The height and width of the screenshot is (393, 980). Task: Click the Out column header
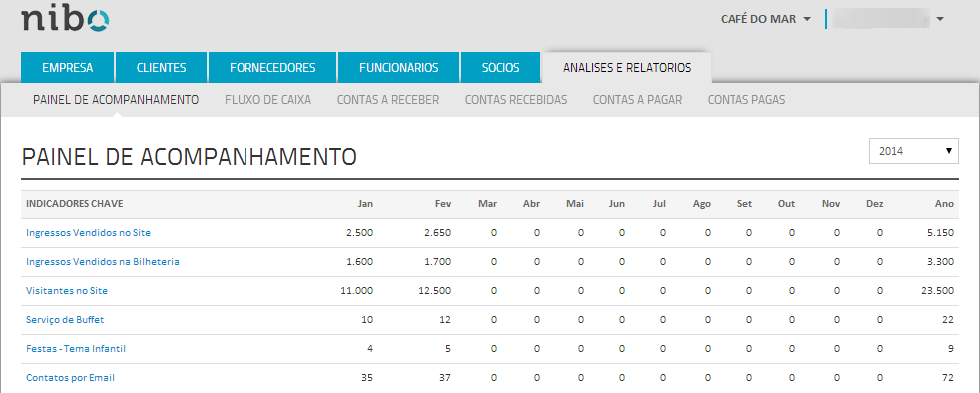click(x=786, y=204)
